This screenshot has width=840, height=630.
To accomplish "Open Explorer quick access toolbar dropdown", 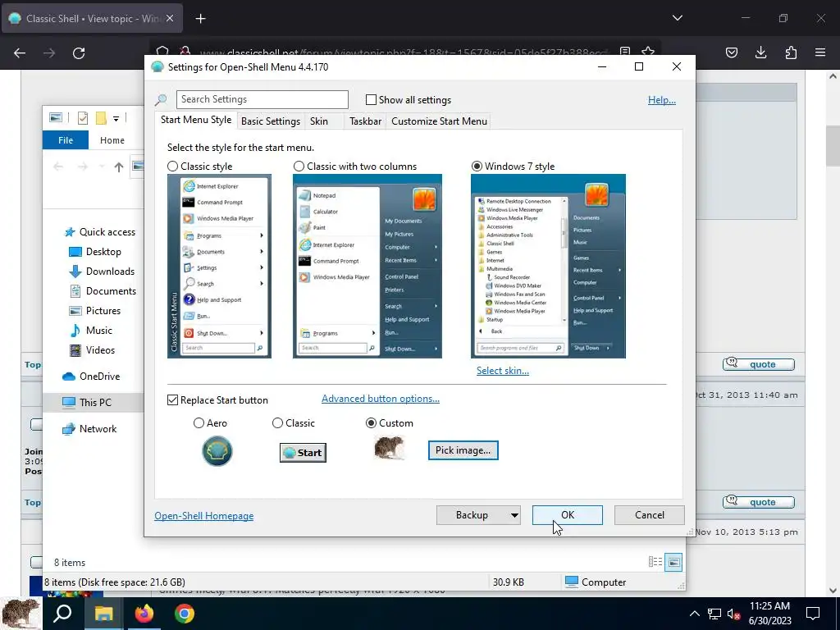I will (116, 118).
